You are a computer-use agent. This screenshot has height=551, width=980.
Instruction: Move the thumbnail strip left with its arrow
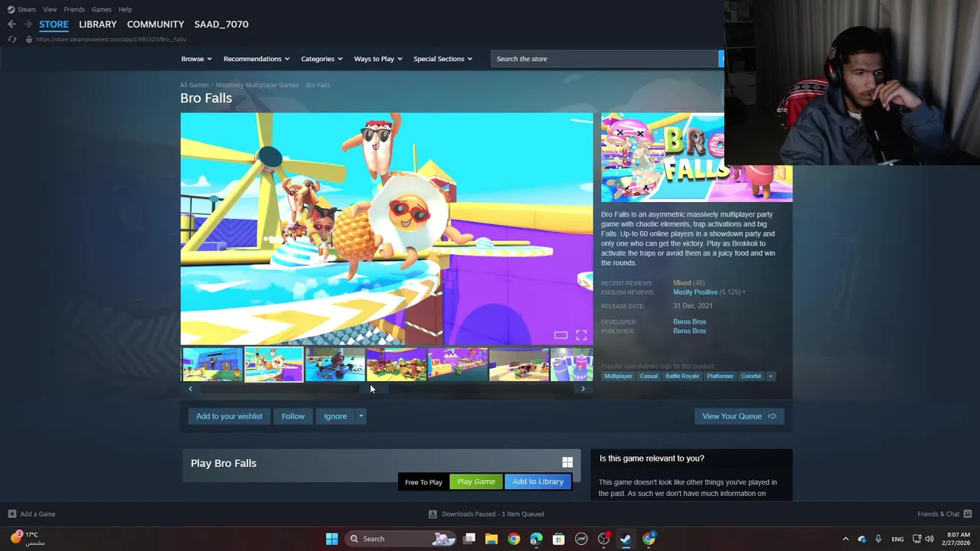(x=191, y=389)
